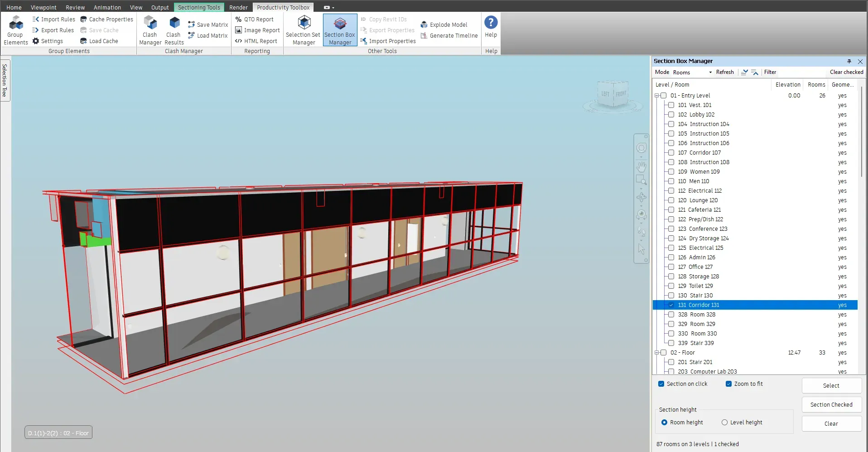Image resolution: width=868 pixels, height=452 pixels.
Task: Select the Level height radio button
Action: (724, 422)
